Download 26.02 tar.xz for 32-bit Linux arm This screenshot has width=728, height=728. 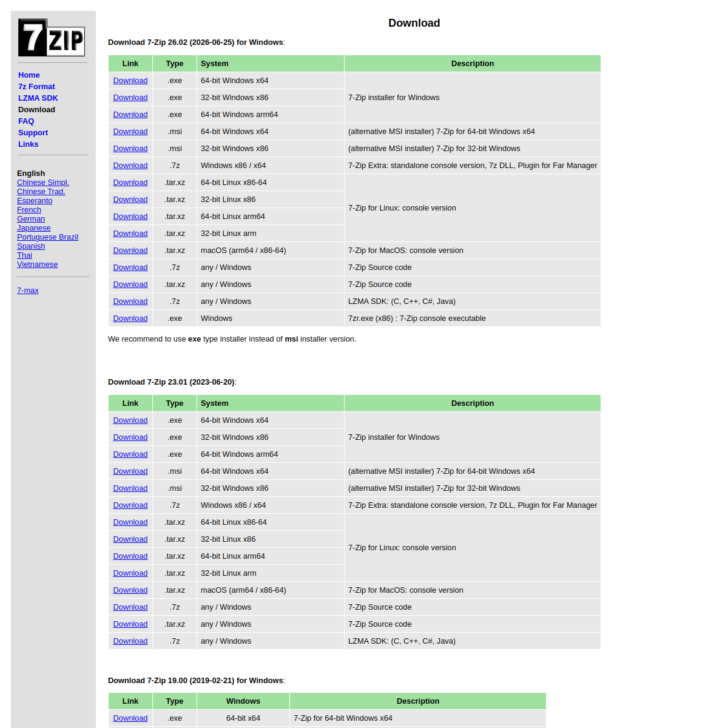pyautogui.click(x=130, y=234)
